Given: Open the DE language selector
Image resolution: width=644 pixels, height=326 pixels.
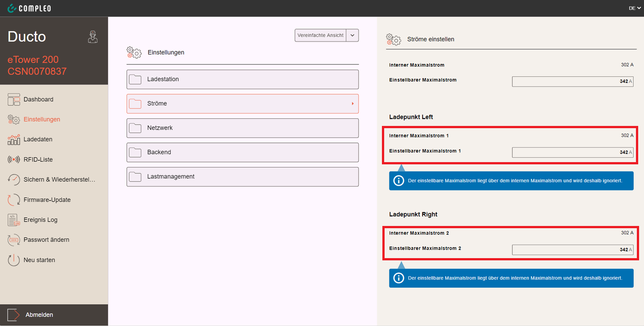Looking at the screenshot, I should pos(635,8).
